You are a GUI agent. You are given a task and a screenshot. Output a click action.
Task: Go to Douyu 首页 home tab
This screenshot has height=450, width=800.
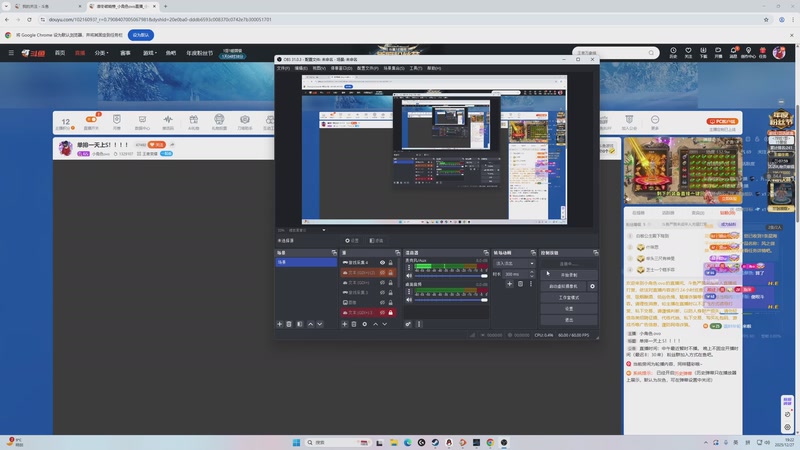click(60, 53)
